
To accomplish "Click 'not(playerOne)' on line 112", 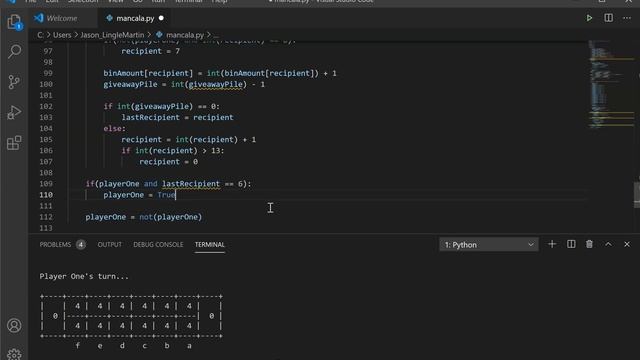I will click(x=171, y=217).
